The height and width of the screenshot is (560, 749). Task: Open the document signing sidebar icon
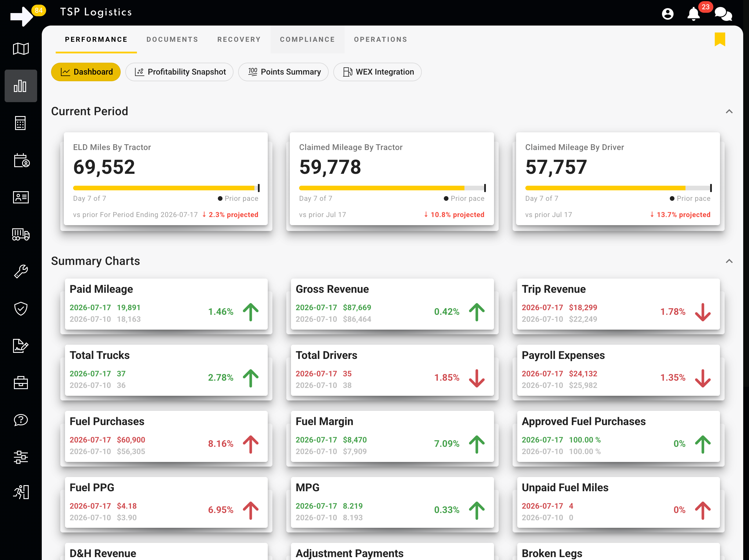(x=21, y=346)
